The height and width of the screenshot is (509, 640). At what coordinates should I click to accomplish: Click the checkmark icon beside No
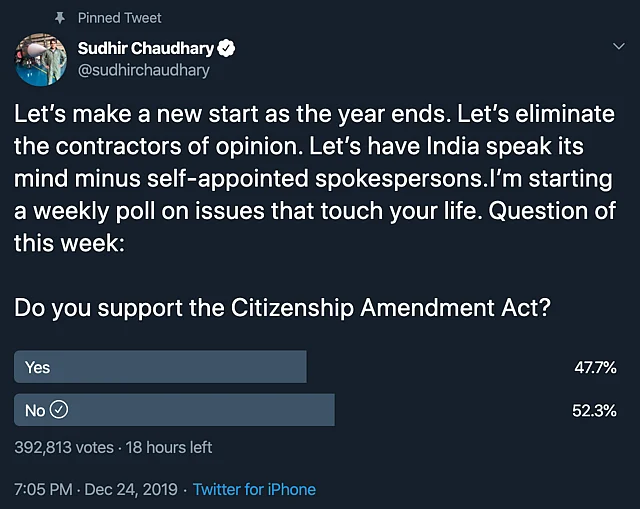pyautogui.click(x=59, y=410)
